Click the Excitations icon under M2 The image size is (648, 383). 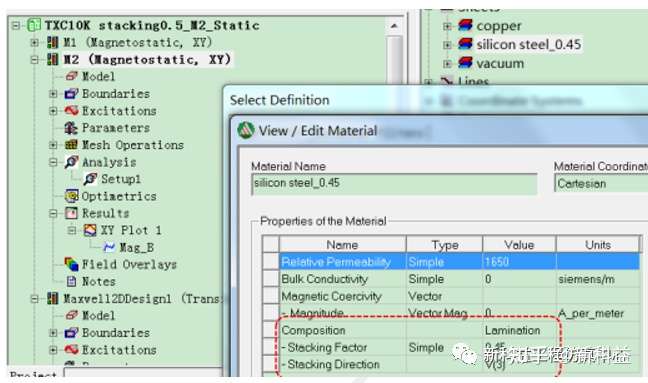(71, 111)
